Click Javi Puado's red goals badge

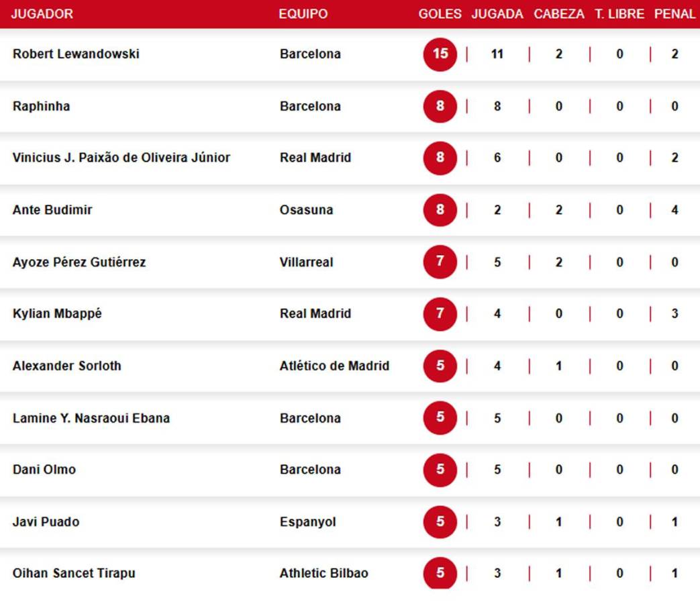click(x=440, y=521)
